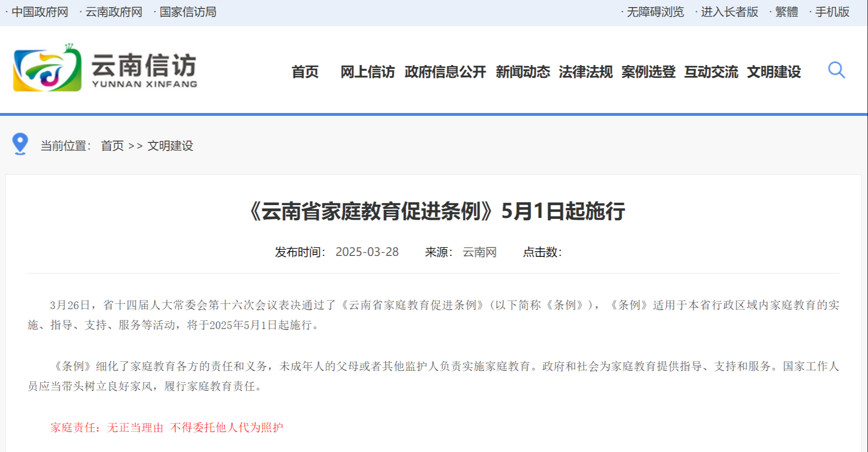Click the Yunnan Xinfang logo
This screenshot has width=868, height=452.
click(x=105, y=68)
